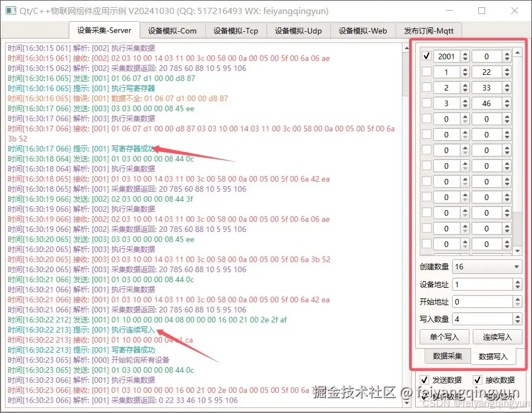Select the 设备模拟-Web tab
This screenshot has width=532, height=413.
pos(363,31)
